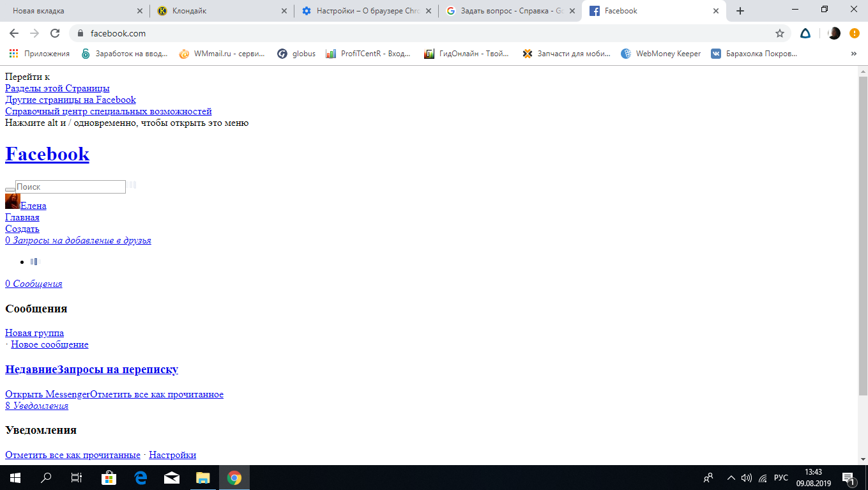Open the WMmail.ru bookmark
The width and height of the screenshot is (868, 490).
[222, 54]
